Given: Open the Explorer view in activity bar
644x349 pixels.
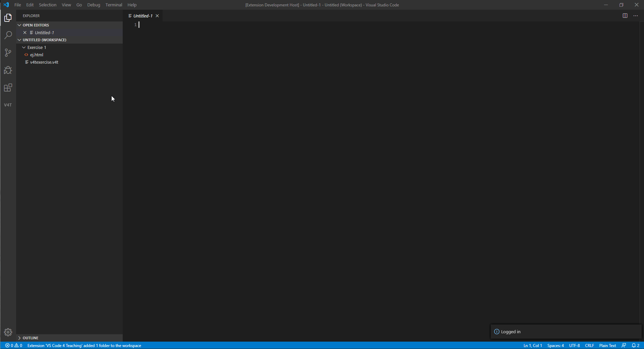Looking at the screenshot, I should (x=8, y=17).
